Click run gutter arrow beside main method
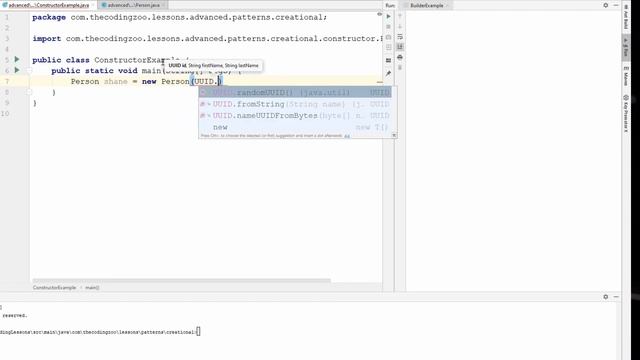Screen dimensions: 640x360 [17, 70]
